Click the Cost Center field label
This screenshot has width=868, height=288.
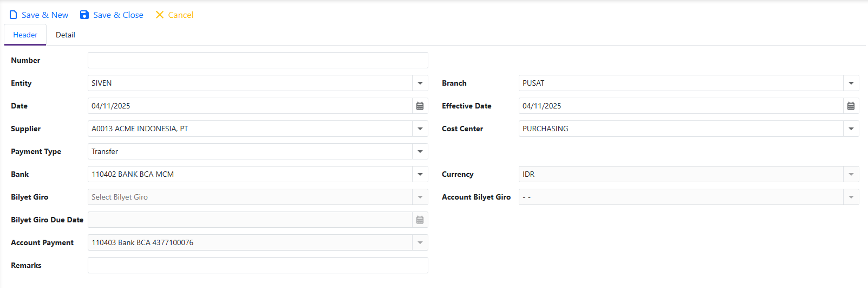(462, 129)
